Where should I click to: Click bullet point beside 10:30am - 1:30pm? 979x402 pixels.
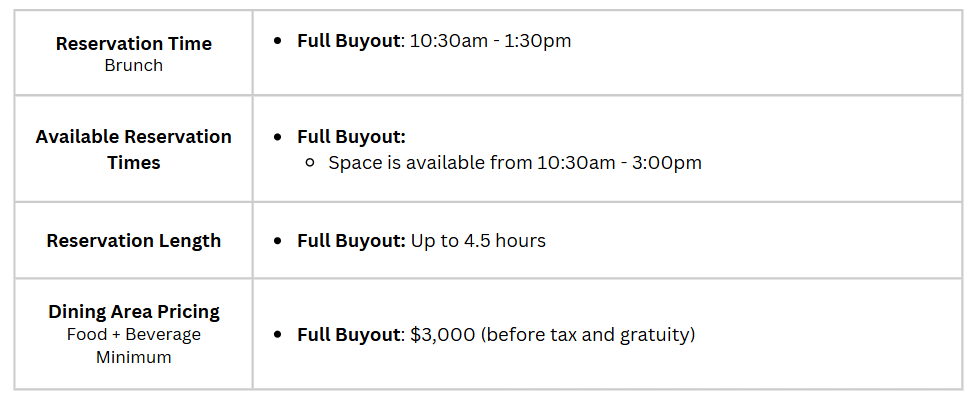[278, 42]
